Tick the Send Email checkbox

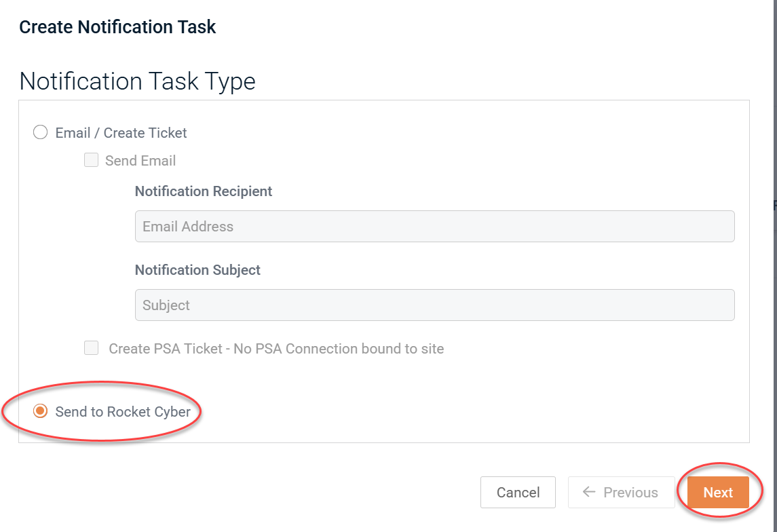(x=91, y=161)
